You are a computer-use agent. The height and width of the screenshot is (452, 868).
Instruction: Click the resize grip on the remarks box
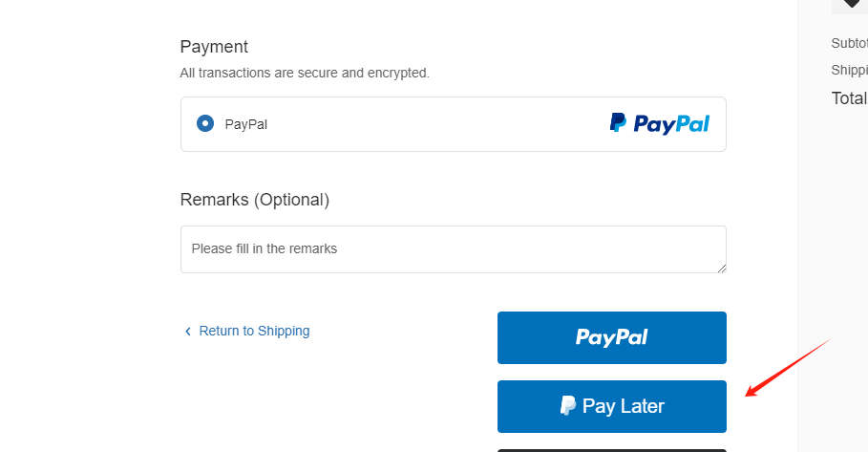721,268
